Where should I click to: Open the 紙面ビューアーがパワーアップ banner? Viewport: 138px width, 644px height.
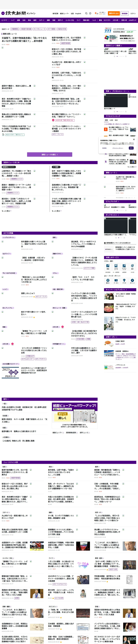tap(75, 415)
